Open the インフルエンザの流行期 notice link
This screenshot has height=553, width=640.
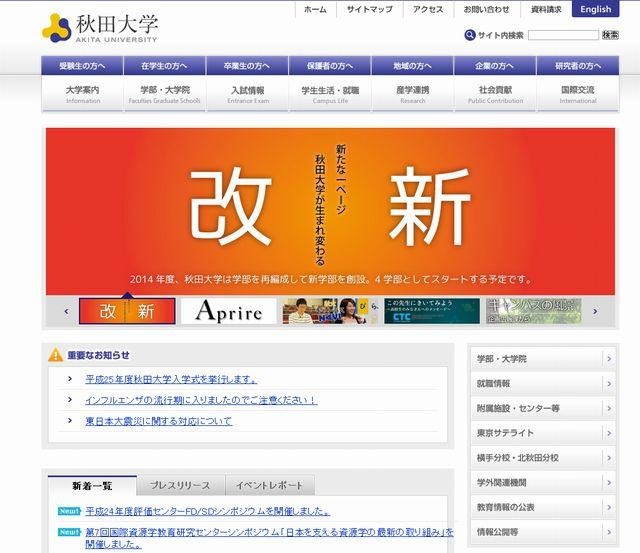coord(201,400)
